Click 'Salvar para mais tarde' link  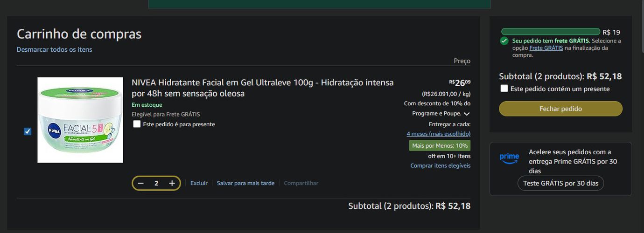point(245,183)
